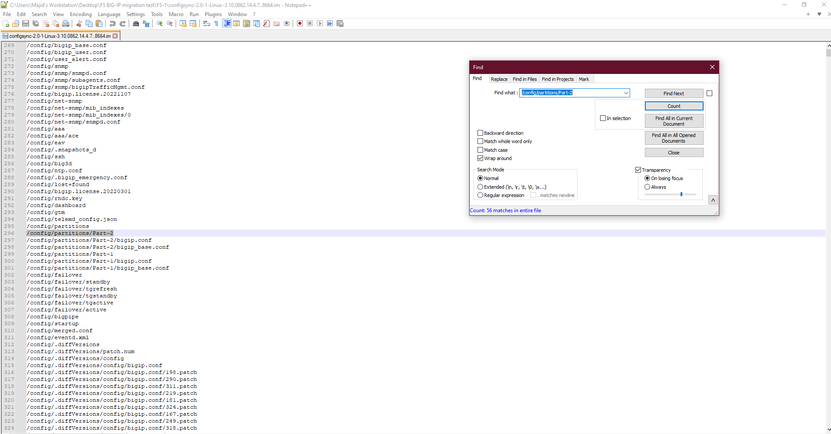Enable Match whole word only checkbox
The image size is (831, 434).
[480, 141]
